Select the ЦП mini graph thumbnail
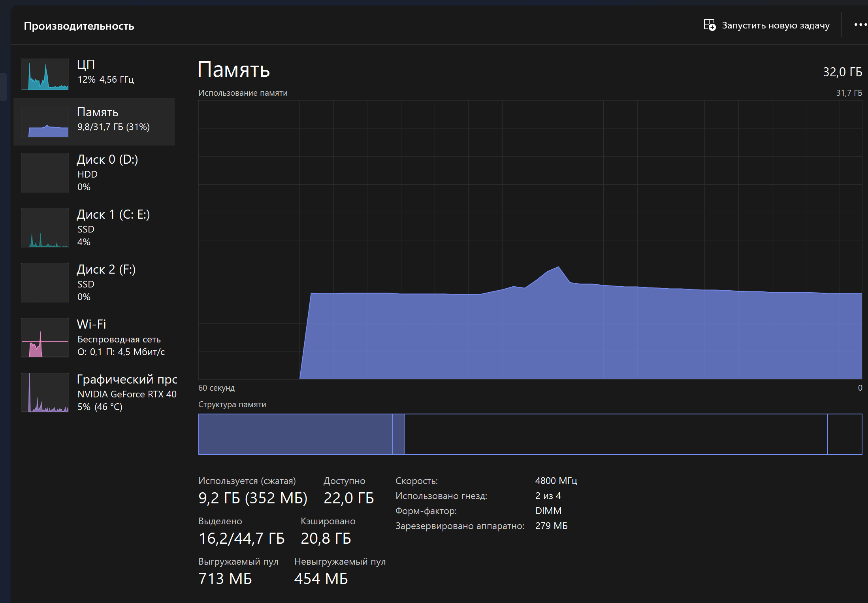The height and width of the screenshot is (603, 868). 45,74
